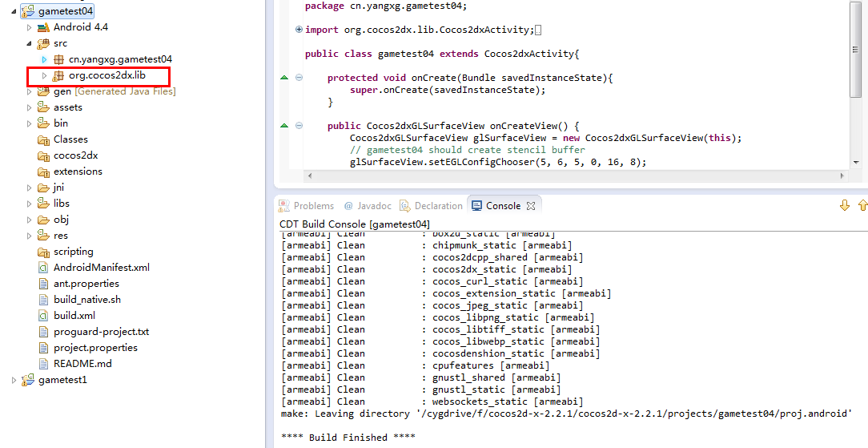868x448 pixels.
Task: Click the Android 4.4 library icon
Action: pos(43,27)
